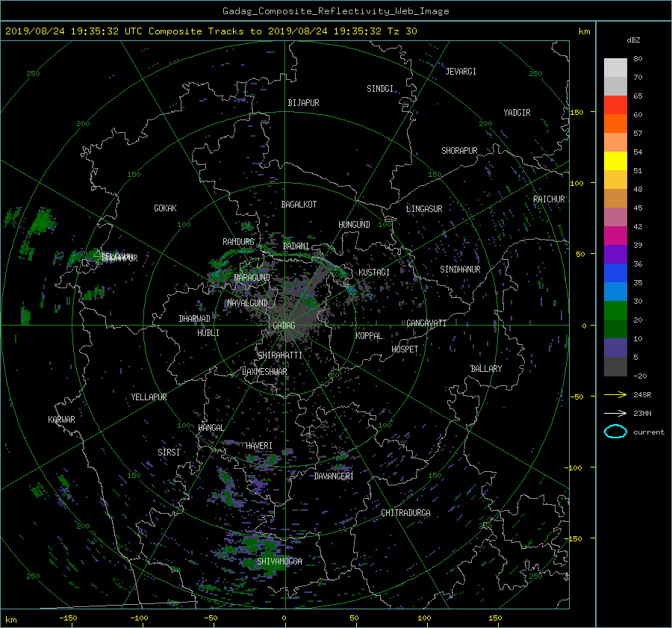Click the LAXMESHWAR city label
Image resolution: width=672 pixels, height=628 pixels.
tap(264, 372)
